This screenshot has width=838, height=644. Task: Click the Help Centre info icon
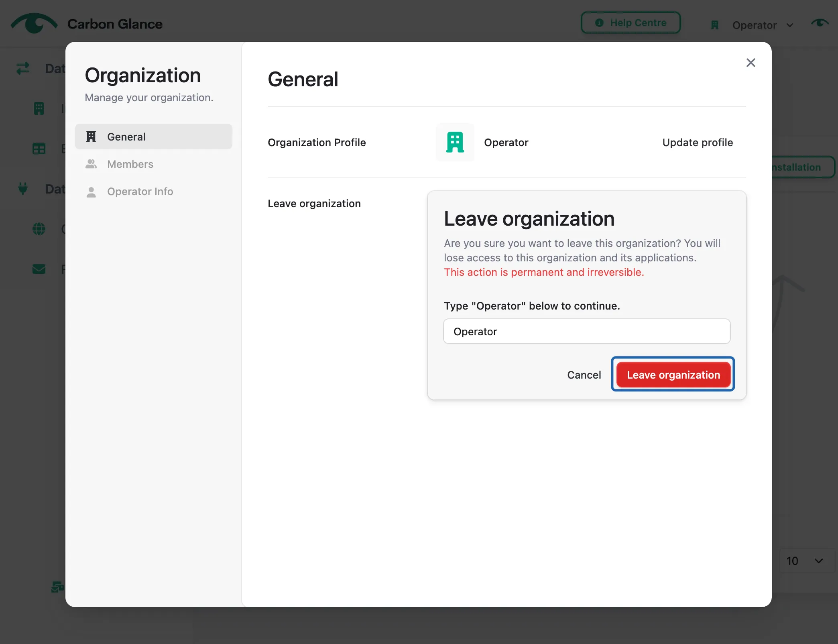[599, 22]
